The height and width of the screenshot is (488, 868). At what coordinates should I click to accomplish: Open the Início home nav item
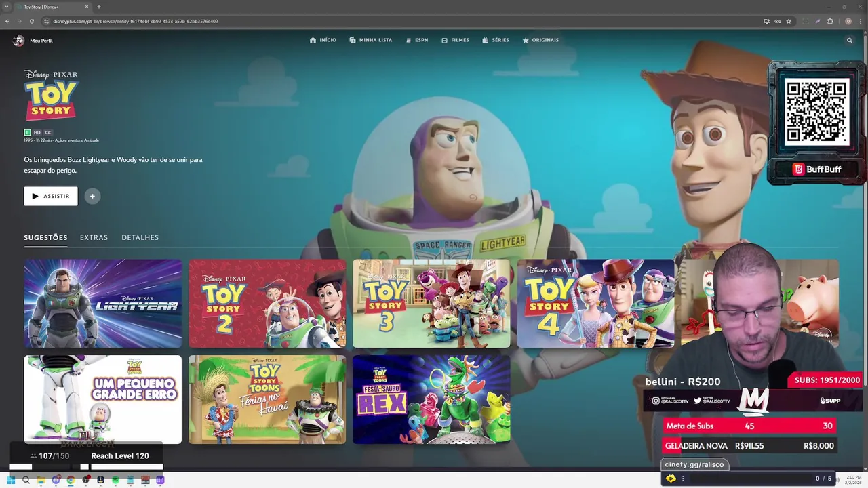click(x=323, y=41)
